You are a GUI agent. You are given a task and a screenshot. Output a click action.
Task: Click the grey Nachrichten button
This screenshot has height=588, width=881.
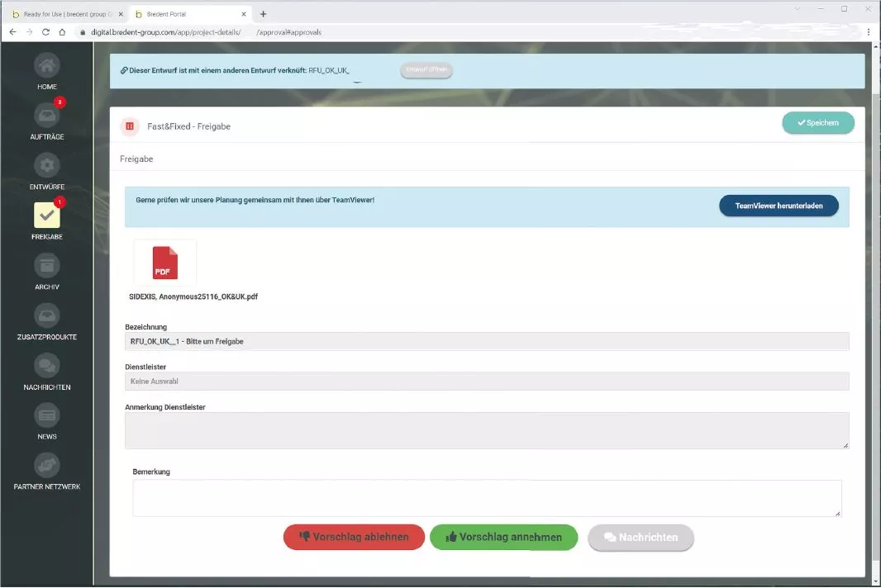point(641,537)
